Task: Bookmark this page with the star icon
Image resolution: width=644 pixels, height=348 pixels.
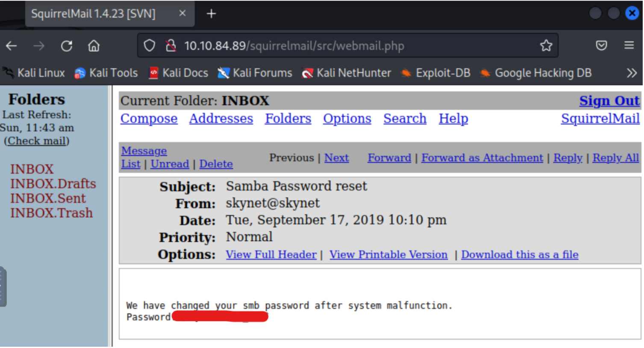Action: pos(546,46)
